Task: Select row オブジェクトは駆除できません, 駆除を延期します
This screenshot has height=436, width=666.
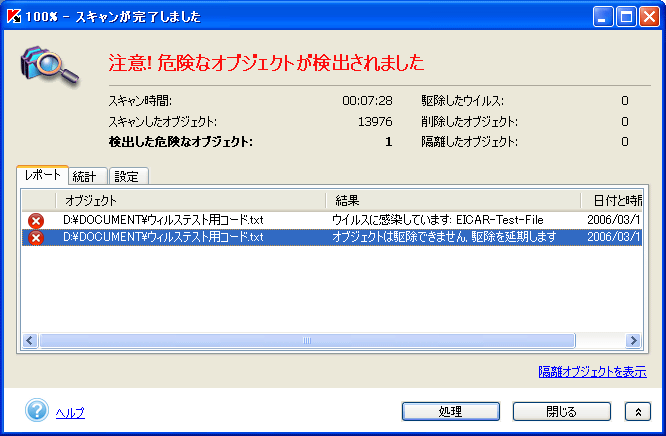Action: 332,237
